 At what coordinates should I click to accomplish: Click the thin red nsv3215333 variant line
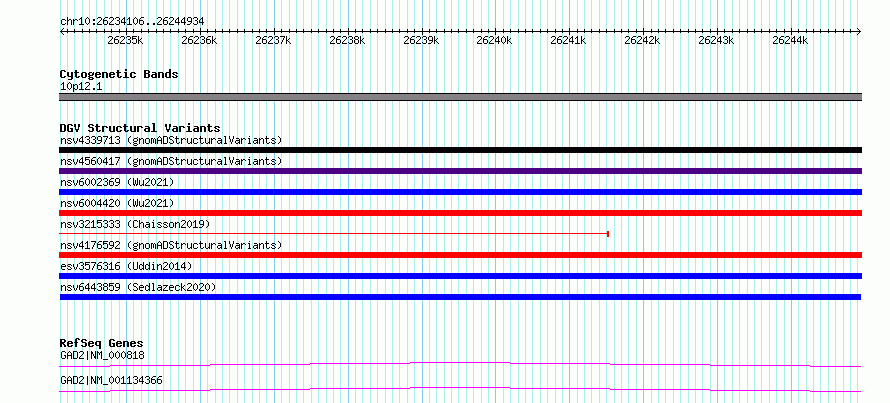(x=334, y=234)
